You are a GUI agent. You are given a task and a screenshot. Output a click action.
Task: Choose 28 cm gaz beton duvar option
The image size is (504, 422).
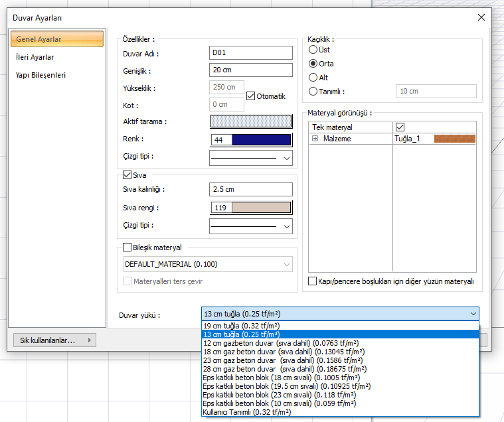pos(340,369)
